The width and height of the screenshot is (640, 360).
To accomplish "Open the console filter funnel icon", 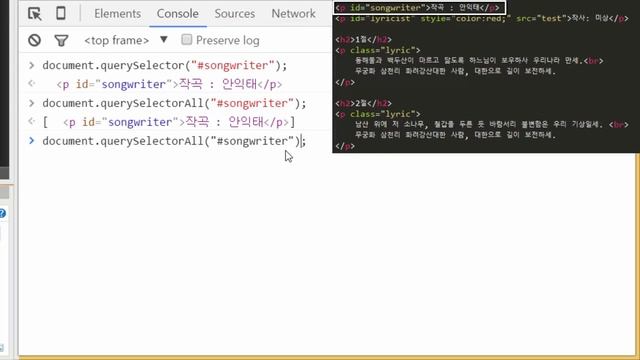I will point(61,40).
